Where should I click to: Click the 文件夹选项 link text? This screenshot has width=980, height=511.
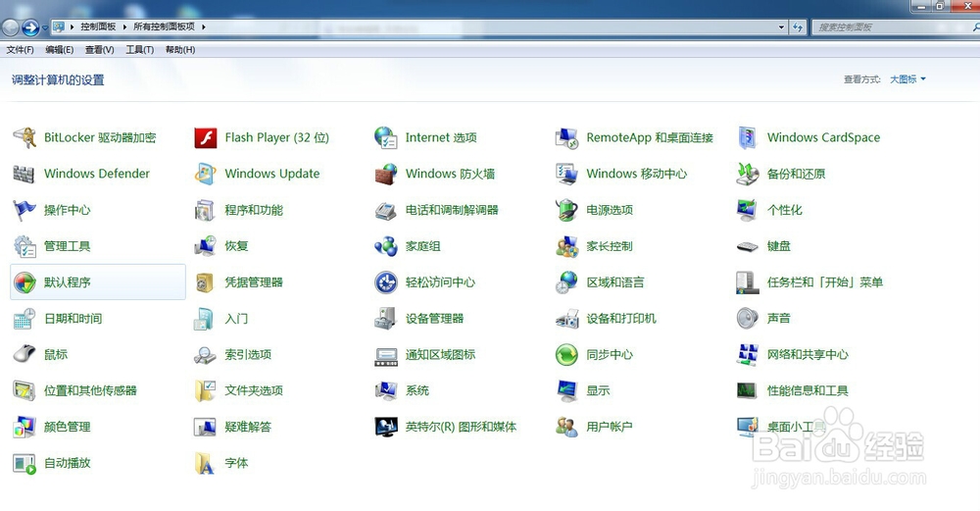click(254, 391)
